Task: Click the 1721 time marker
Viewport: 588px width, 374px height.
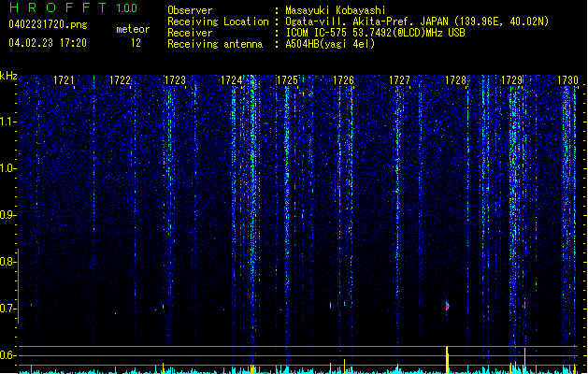Action: tap(65, 80)
